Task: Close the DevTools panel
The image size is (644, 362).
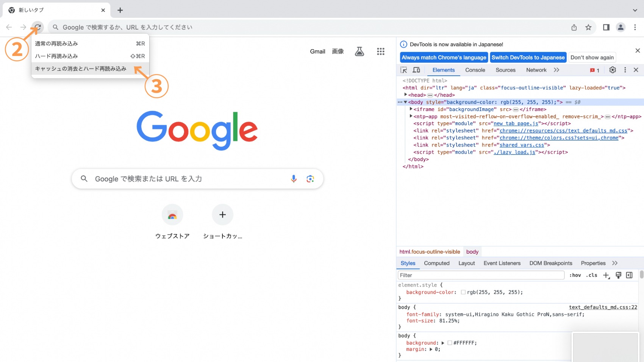Action: pos(636,70)
